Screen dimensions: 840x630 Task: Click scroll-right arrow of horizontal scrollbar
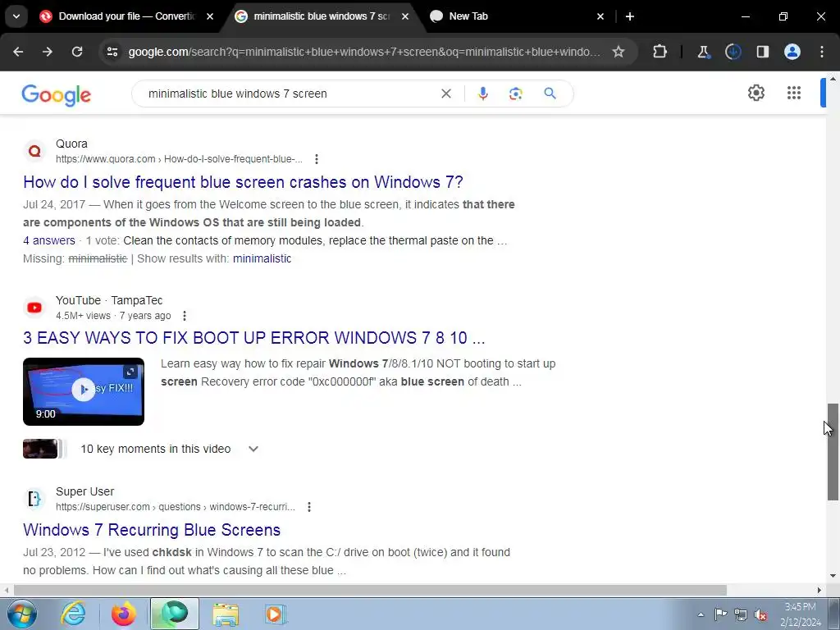click(819, 590)
